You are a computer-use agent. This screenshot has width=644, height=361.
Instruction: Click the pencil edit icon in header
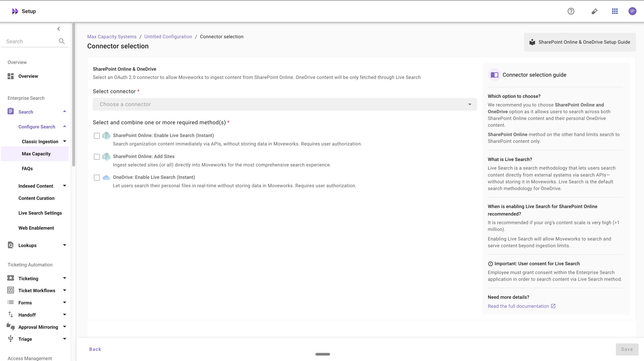595,11
